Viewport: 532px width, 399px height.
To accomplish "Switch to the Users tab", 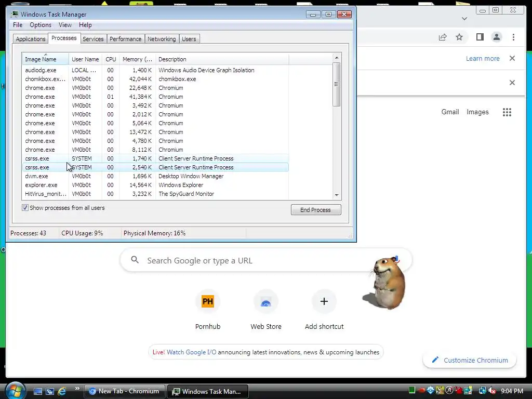I will (189, 39).
